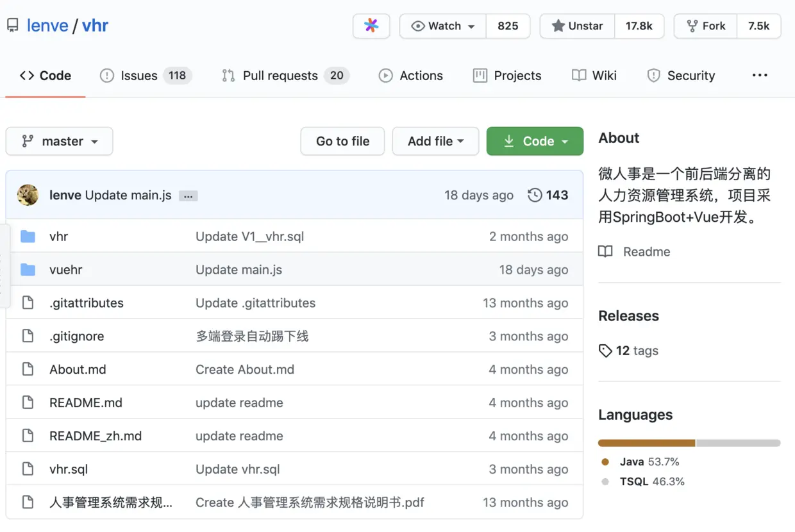This screenshot has height=532, width=795.
Task: Click the About.md file icon
Action: (28, 370)
